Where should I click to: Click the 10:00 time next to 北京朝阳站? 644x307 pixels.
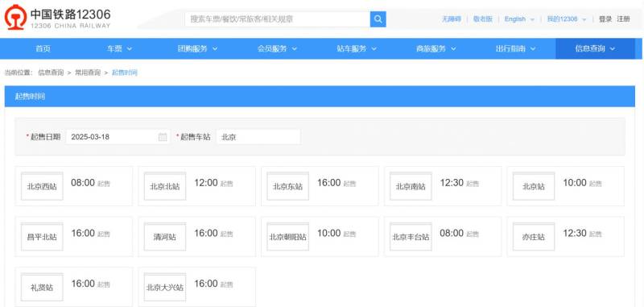click(x=329, y=234)
